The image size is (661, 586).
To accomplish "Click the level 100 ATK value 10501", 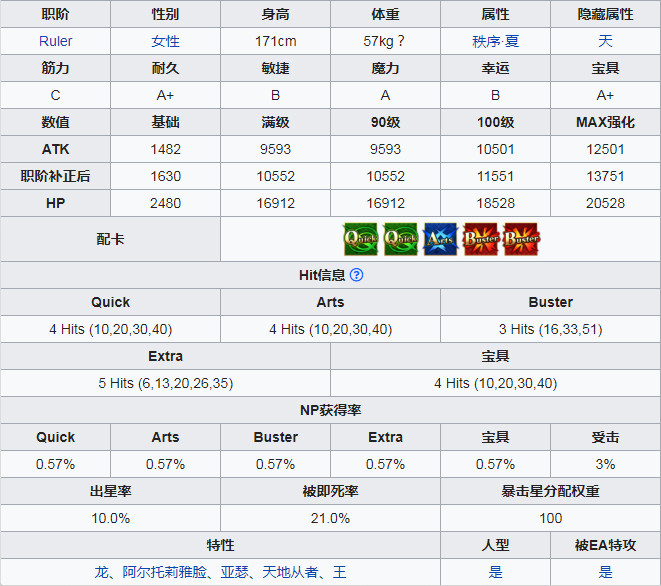I will 495,149.
